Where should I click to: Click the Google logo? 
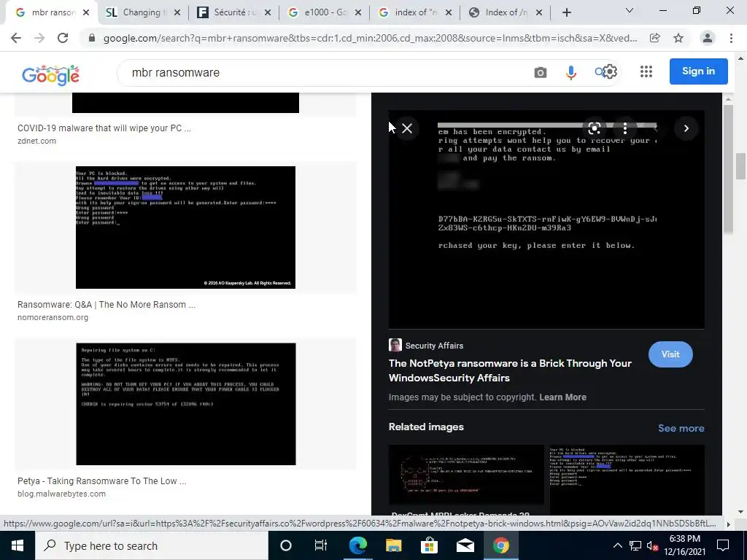click(x=50, y=74)
